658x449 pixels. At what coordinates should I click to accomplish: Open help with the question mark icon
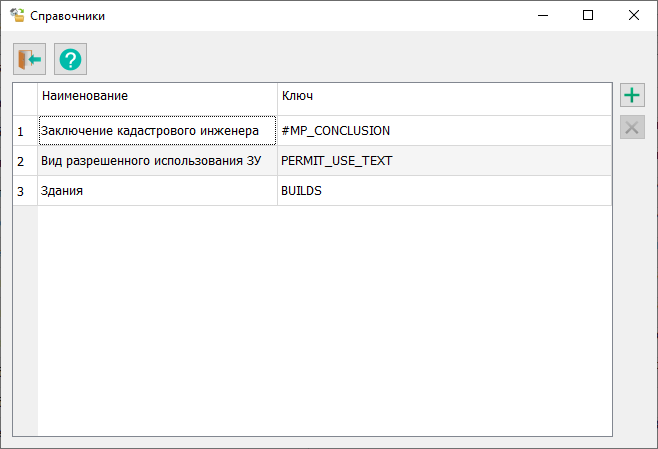click(x=70, y=60)
